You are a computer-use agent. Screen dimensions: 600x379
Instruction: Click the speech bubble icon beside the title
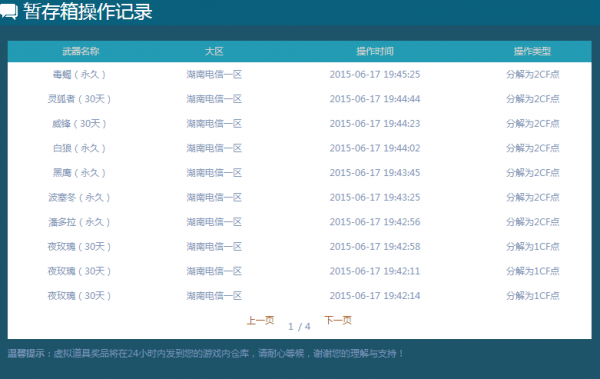click(x=8, y=11)
